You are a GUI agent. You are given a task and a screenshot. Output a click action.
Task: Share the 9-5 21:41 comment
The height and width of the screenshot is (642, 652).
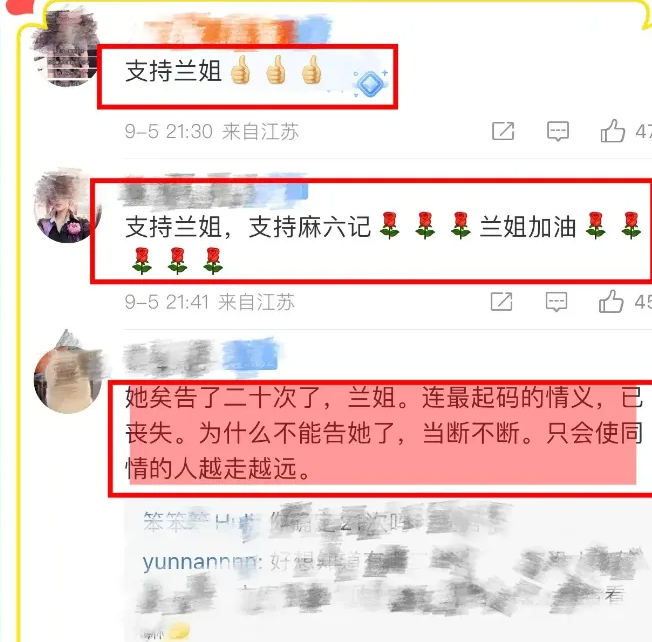point(501,301)
